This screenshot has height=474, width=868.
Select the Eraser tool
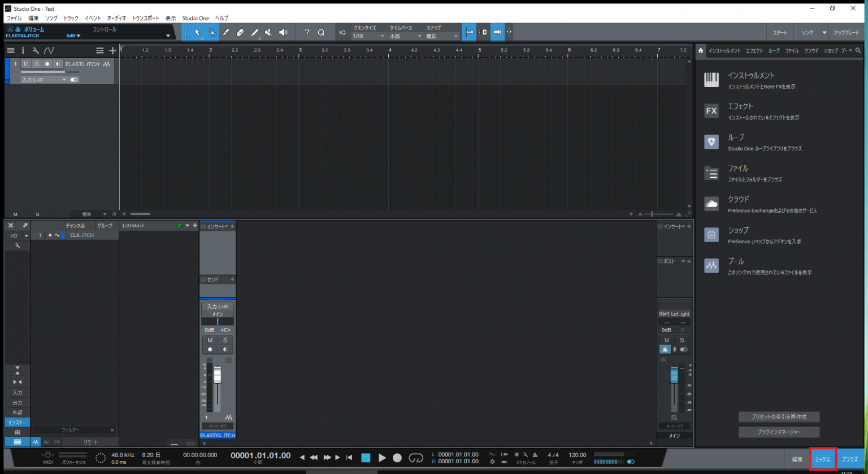[240, 32]
